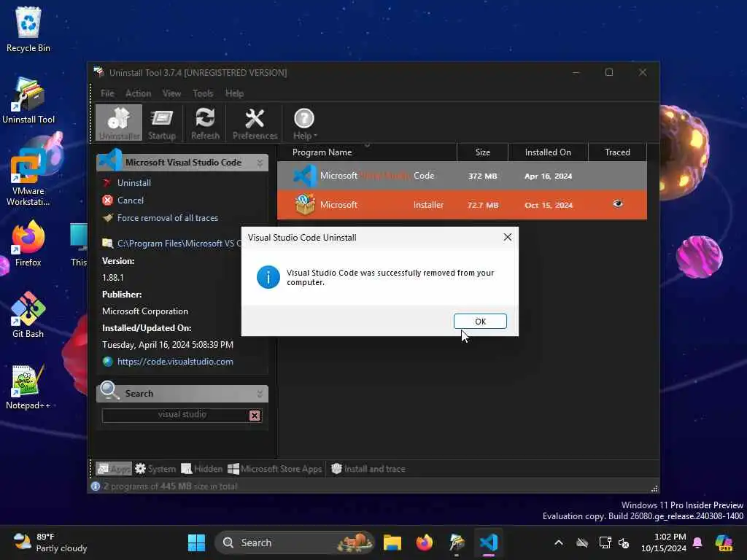
Task: Click the installer box icon in list
Action: (x=305, y=204)
